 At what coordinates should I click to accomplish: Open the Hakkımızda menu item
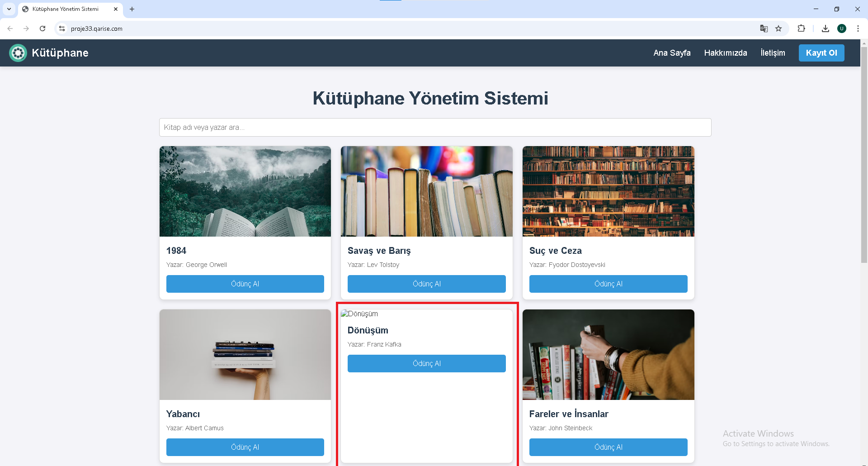(x=726, y=53)
